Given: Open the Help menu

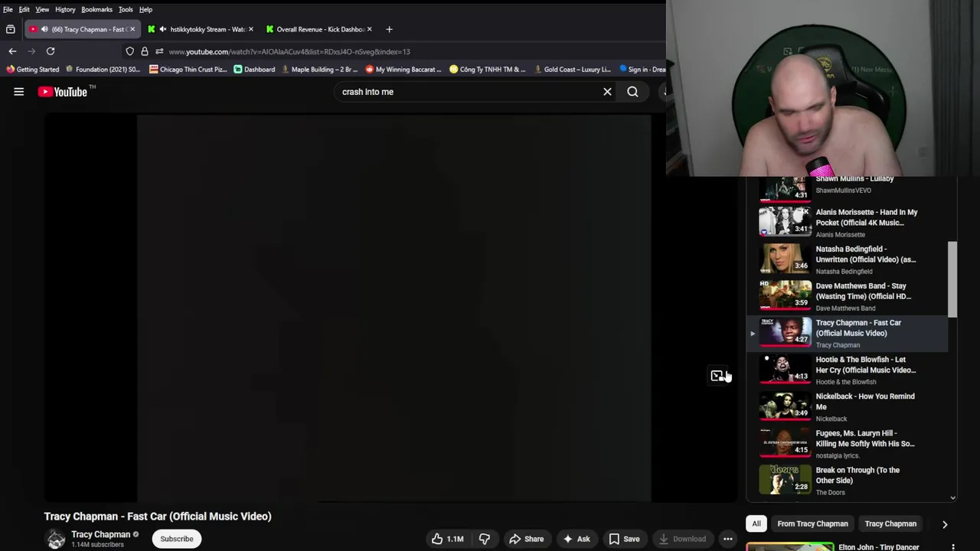Looking at the screenshot, I should 145,9.
